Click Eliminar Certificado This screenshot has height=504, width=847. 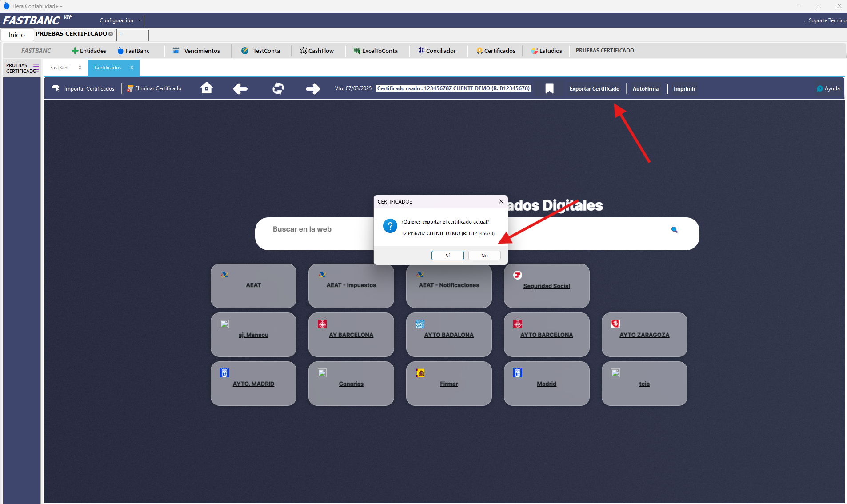click(154, 88)
